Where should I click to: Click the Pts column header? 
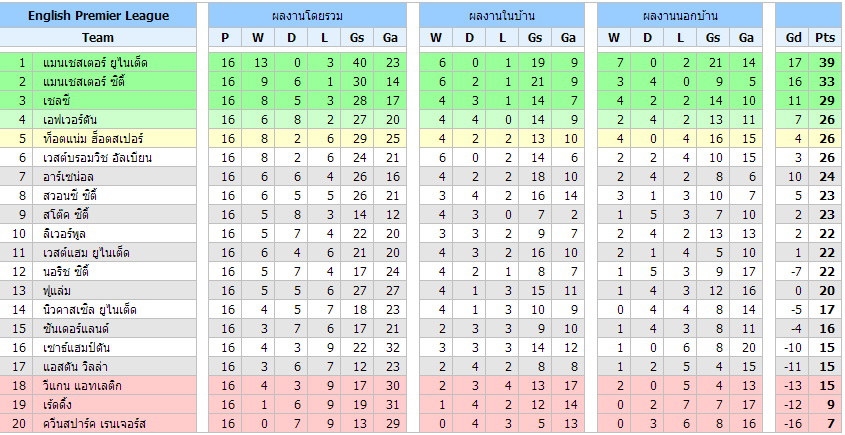pos(825,38)
